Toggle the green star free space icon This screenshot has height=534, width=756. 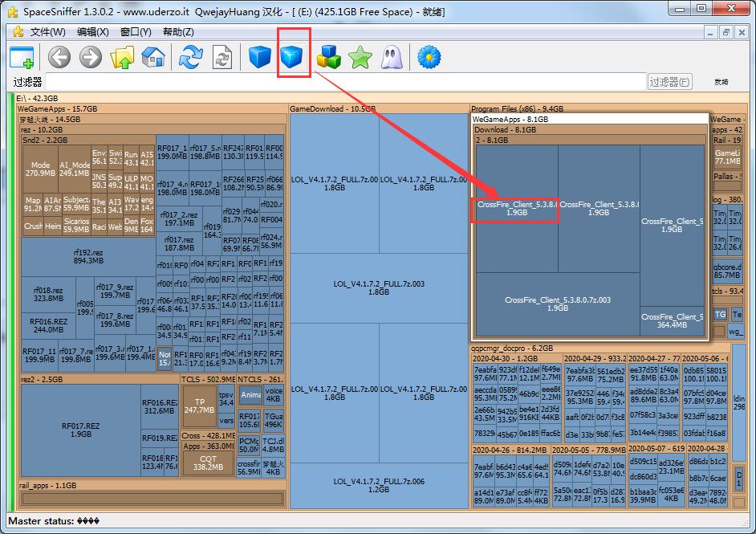(x=360, y=57)
